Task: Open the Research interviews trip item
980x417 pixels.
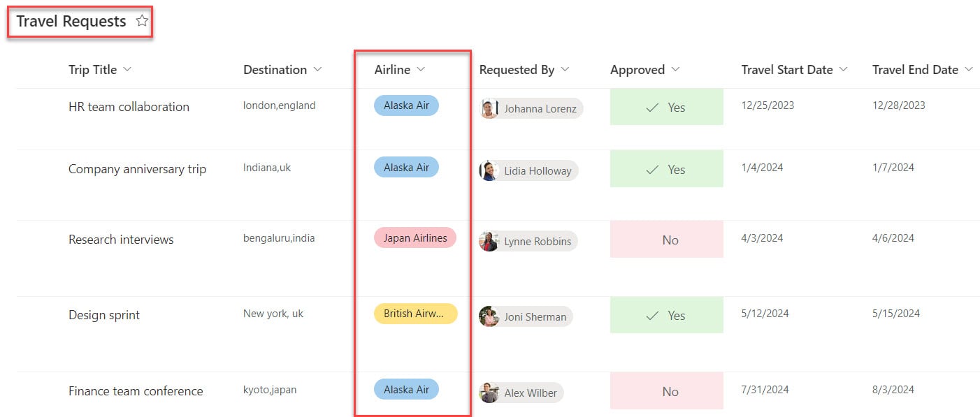Action: pos(121,240)
